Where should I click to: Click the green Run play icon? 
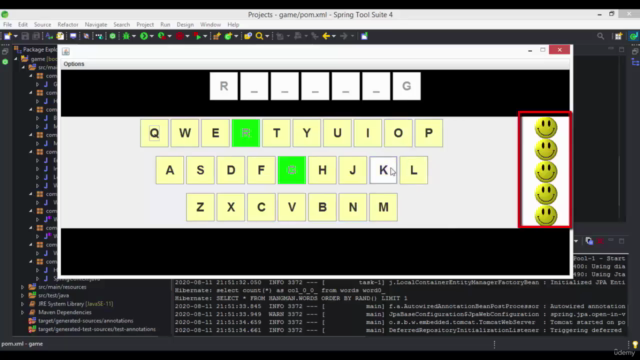(144, 36)
